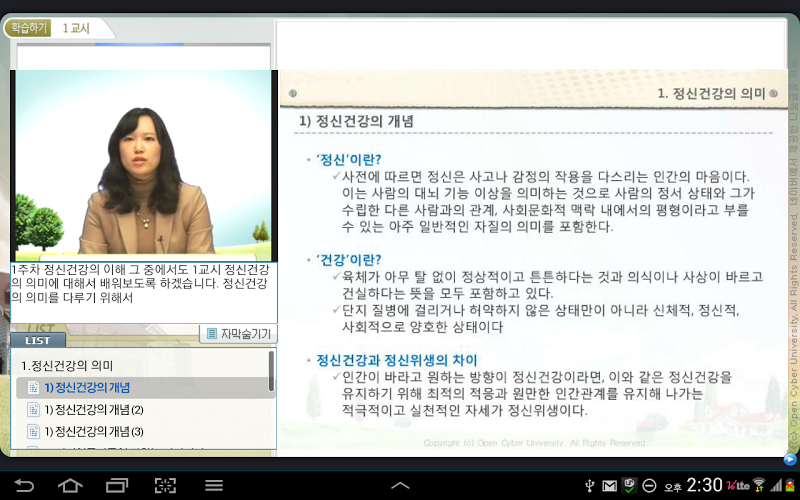The image size is (800, 500).
Task: Click document icon beside 정신건강의 개념 (3)
Action: pyautogui.click(x=34, y=432)
